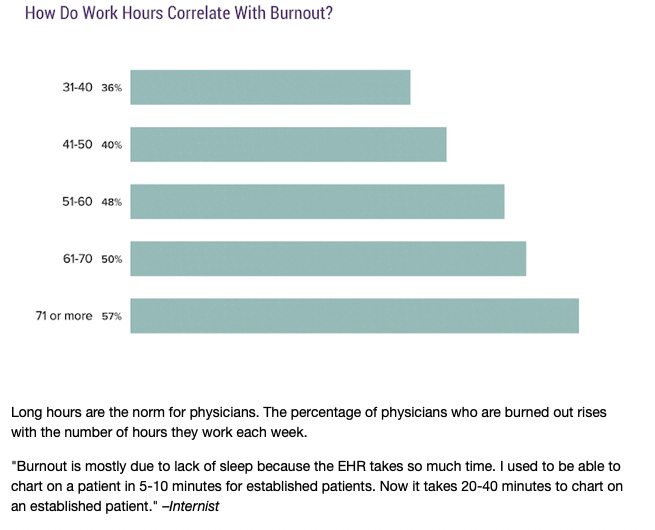Click the 41-50 axis label

[x=77, y=145]
